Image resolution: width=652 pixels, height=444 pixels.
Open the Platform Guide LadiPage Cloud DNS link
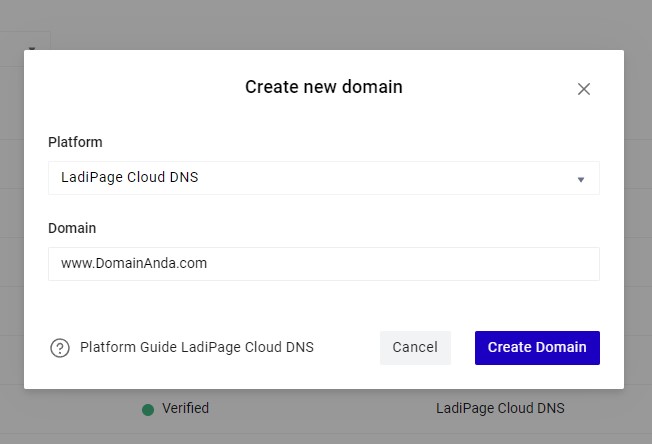196,348
